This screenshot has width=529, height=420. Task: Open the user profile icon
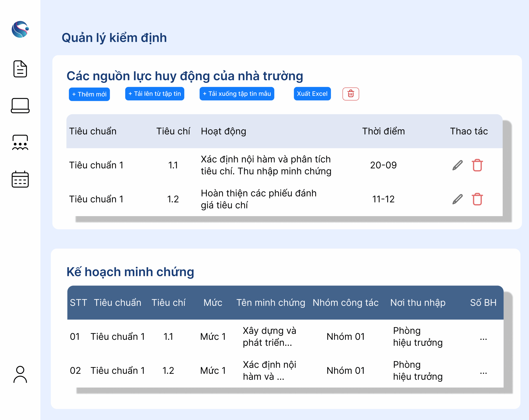coord(20,374)
